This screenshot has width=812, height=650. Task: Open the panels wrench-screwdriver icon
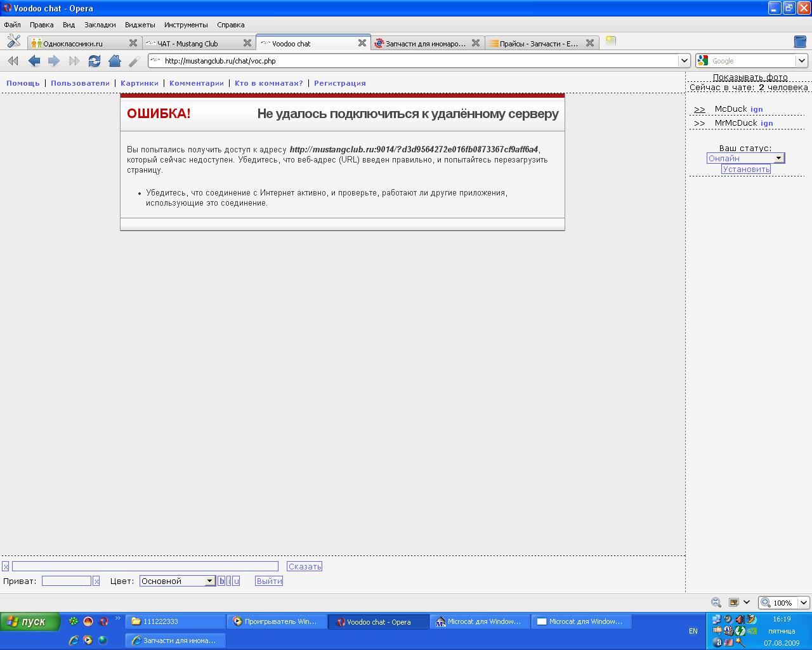pyautogui.click(x=14, y=42)
